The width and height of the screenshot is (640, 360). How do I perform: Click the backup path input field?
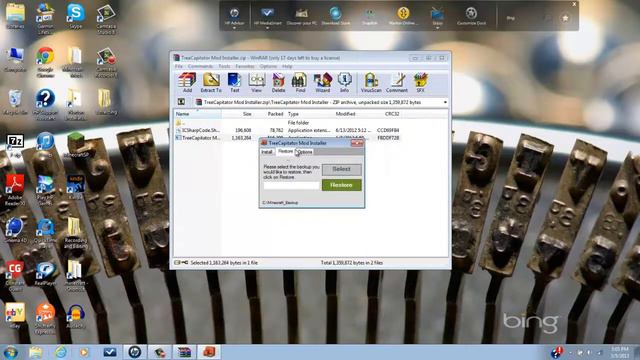click(x=291, y=186)
